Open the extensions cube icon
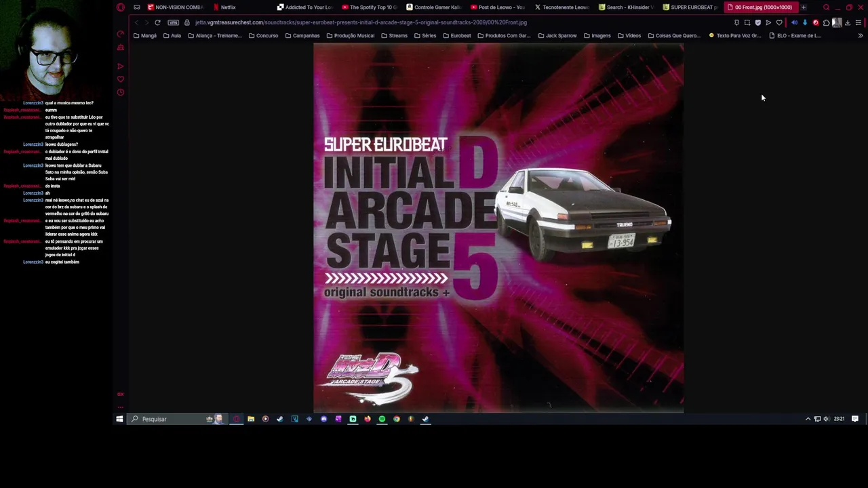 click(826, 22)
